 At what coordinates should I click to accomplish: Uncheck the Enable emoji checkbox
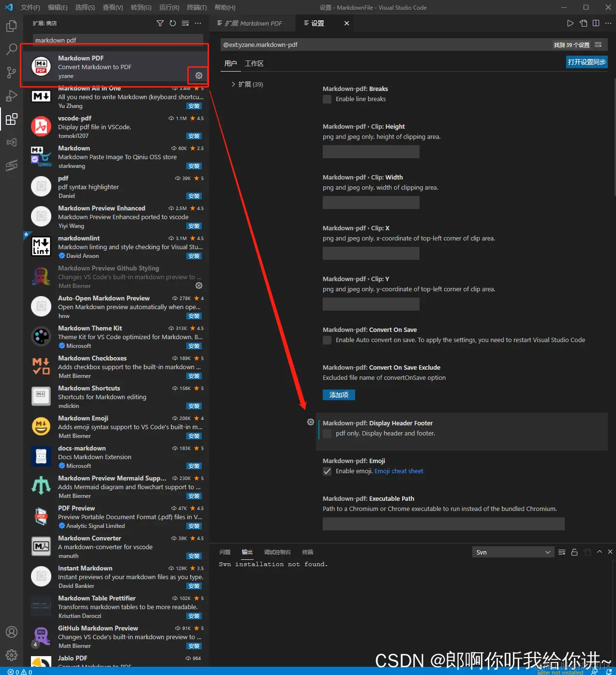[327, 471]
